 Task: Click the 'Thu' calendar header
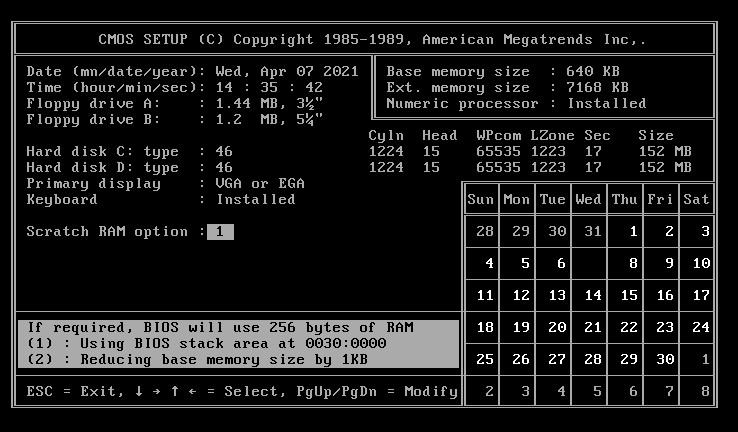(625, 200)
